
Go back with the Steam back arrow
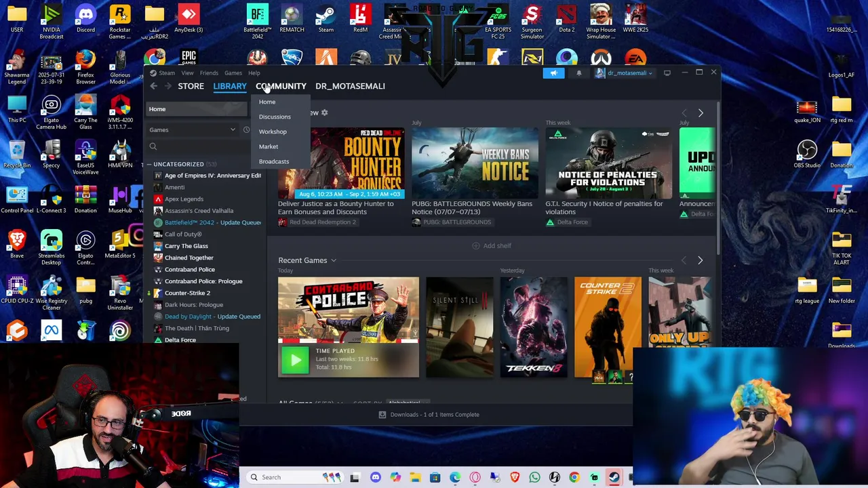click(x=154, y=86)
